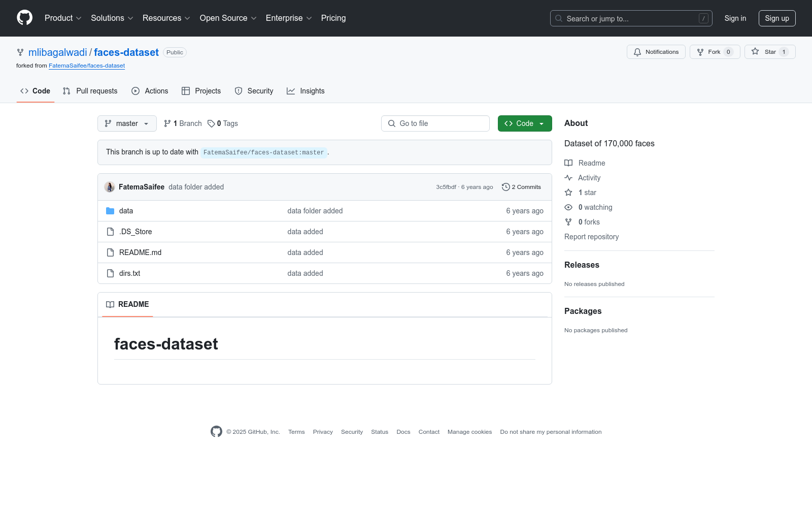This screenshot has height=508, width=812.
Task: Click the Sign up button
Action: (x=777, y=18)
